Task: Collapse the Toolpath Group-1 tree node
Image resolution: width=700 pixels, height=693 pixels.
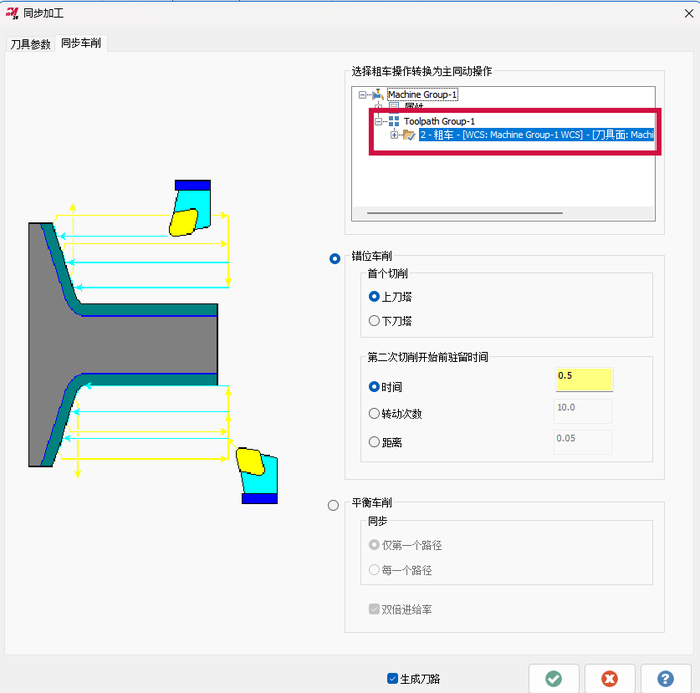Action: click(x=379, y=121)
